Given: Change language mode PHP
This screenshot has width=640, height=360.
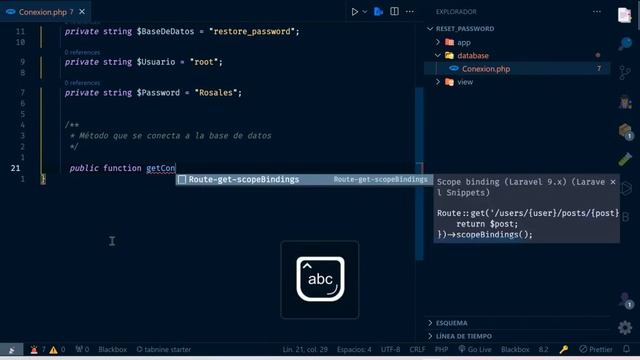Looking at the screenshot, I should point(441,349).
